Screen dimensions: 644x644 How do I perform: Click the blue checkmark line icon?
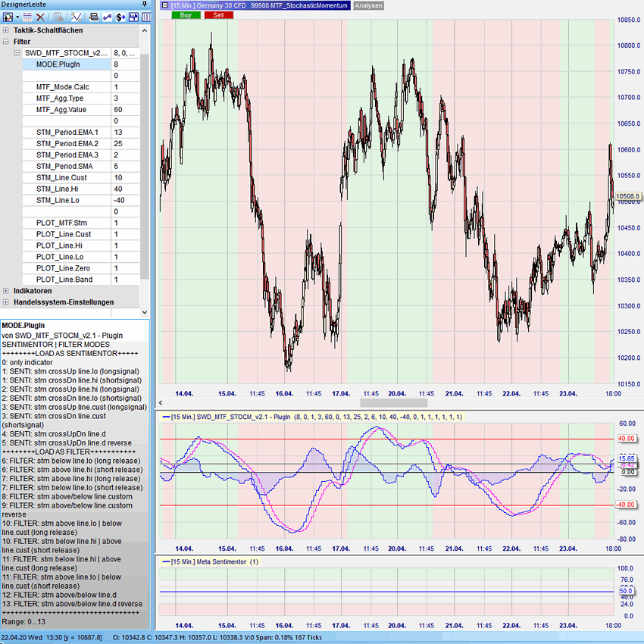click(x=107, y=17)
